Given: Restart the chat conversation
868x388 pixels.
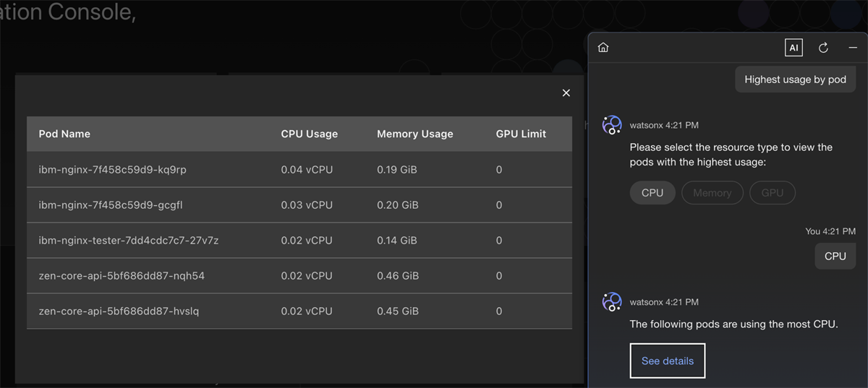Looking at the screenshot, I should click(x=823, y=48).
